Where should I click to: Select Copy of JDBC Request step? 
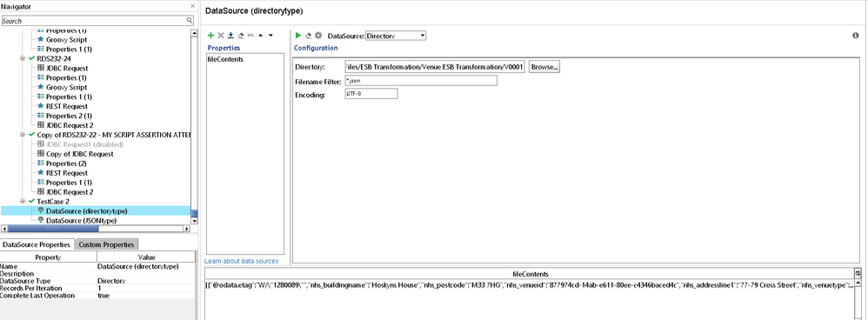(80, 153)
